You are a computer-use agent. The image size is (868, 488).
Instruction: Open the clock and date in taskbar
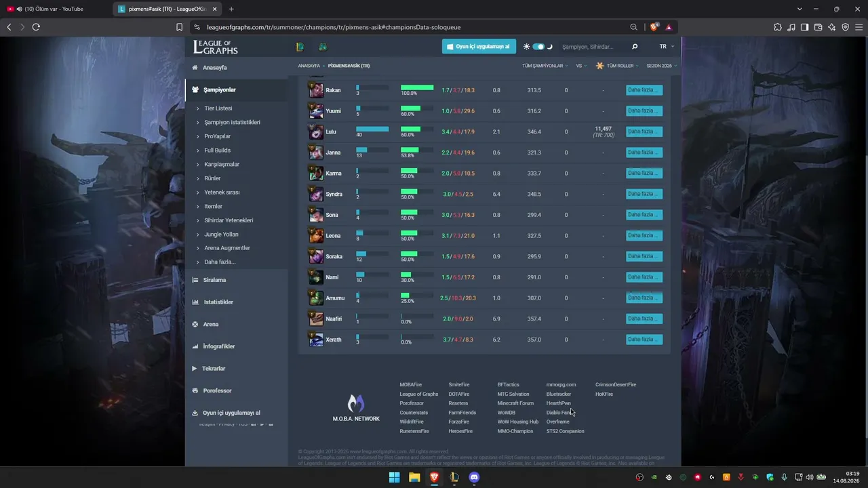(x=847, y=477)
